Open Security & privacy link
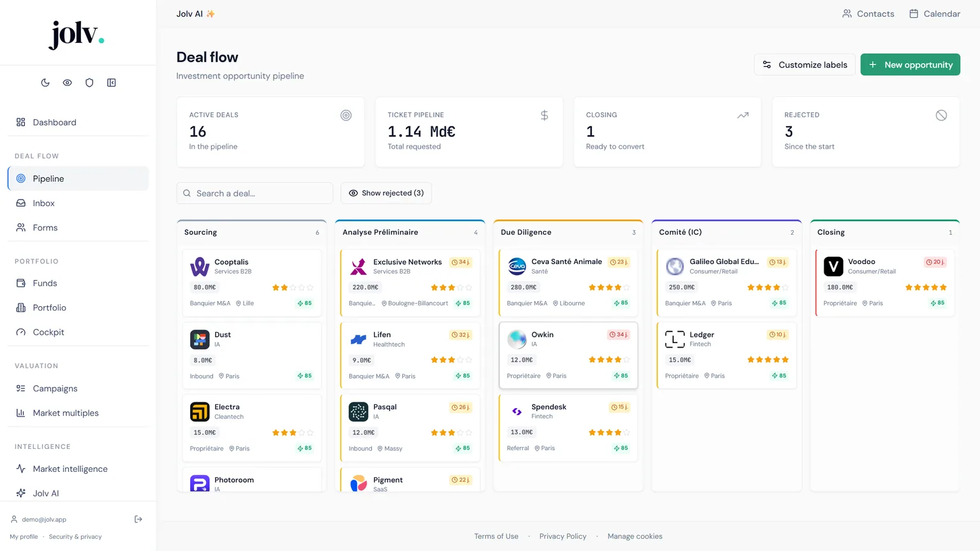 [75, 537]
